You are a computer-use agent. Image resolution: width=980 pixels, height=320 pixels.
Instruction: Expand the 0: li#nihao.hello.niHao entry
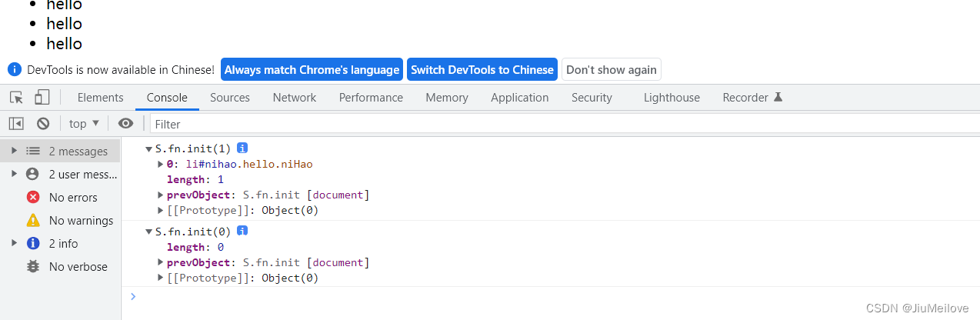click(161, 165)
